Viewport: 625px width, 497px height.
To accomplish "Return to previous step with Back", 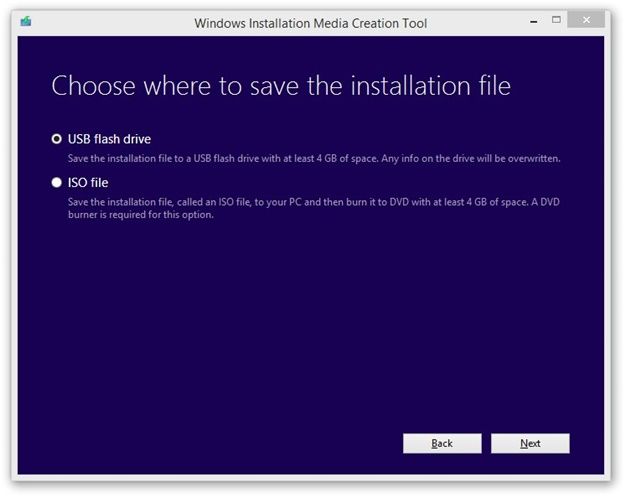I will (442, 443).
